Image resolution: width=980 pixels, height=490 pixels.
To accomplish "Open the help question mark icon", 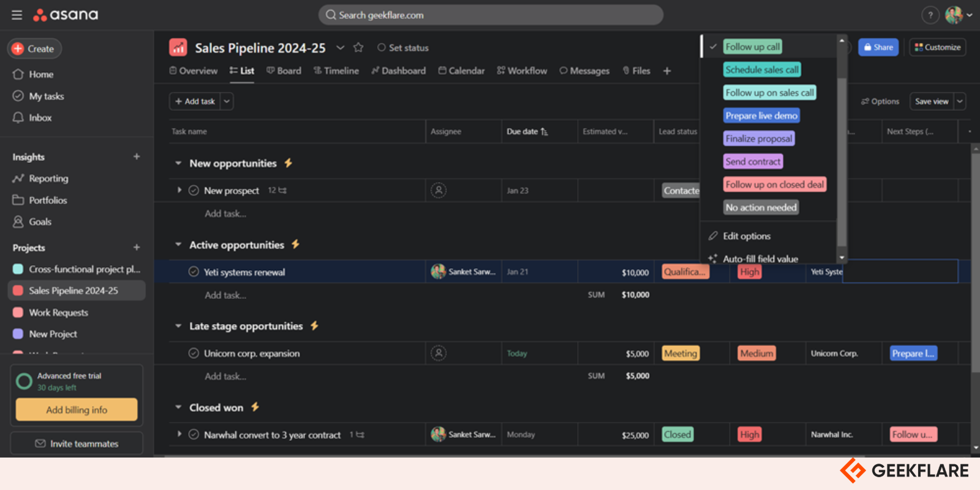I will pyautogui.click(x=930, y=15).
